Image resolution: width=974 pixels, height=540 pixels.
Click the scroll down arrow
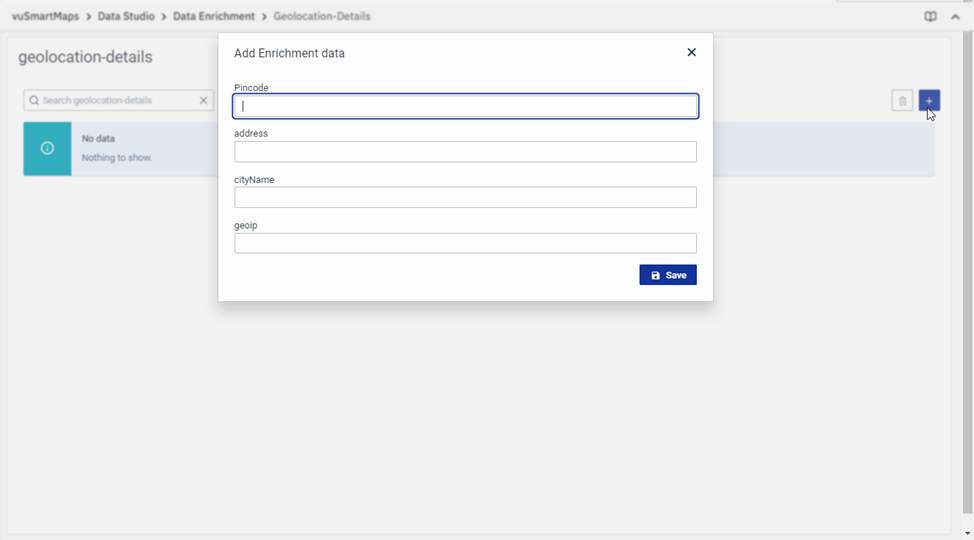967,534
